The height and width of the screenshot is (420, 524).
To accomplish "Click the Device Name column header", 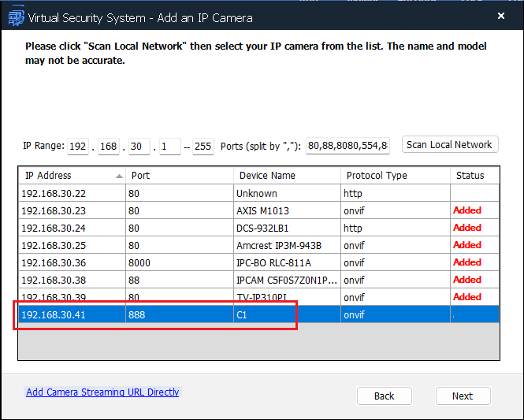I will click(x=287, y=175).
